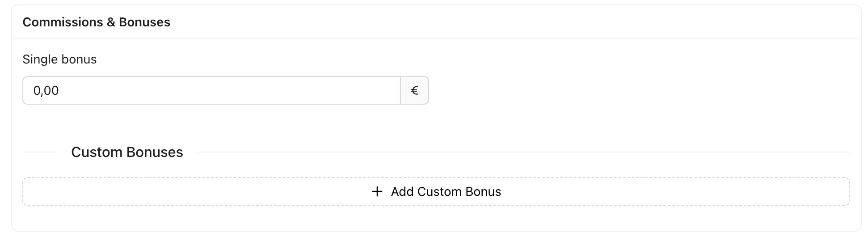Screen dimensions: 868x237
Task: Click the short divider left of Custom Bonuses
Action: pyautogui.click(x=40, y=152)
